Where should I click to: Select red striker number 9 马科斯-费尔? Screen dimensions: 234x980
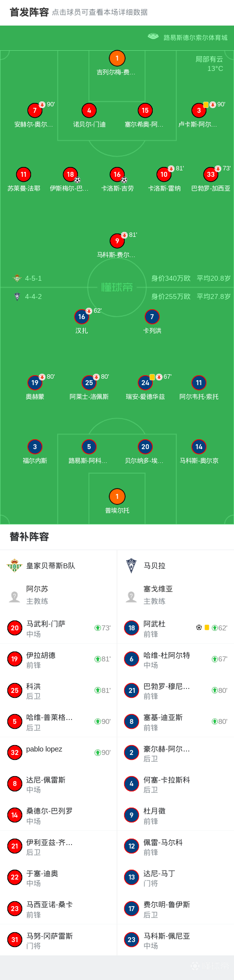coord(117,241)
